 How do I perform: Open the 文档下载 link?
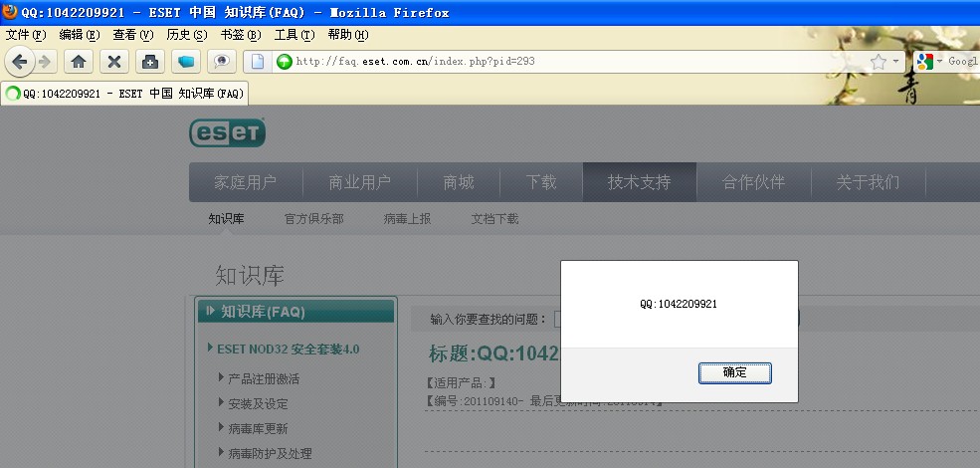[495, 219]
